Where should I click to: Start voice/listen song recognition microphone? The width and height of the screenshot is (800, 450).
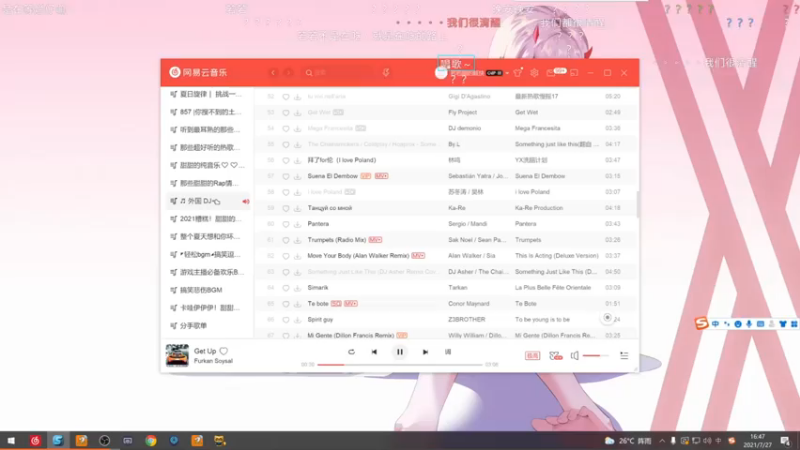point(386,72)
